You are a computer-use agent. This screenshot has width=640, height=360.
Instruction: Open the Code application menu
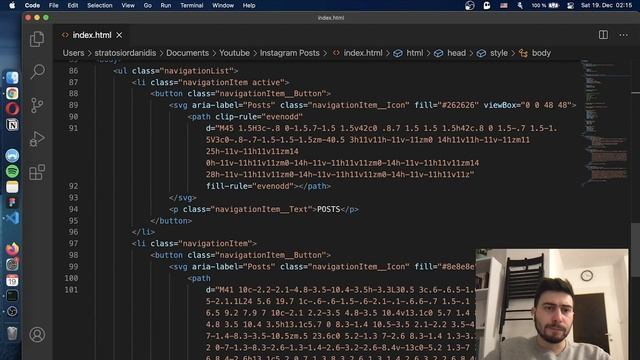click(32, 5)
